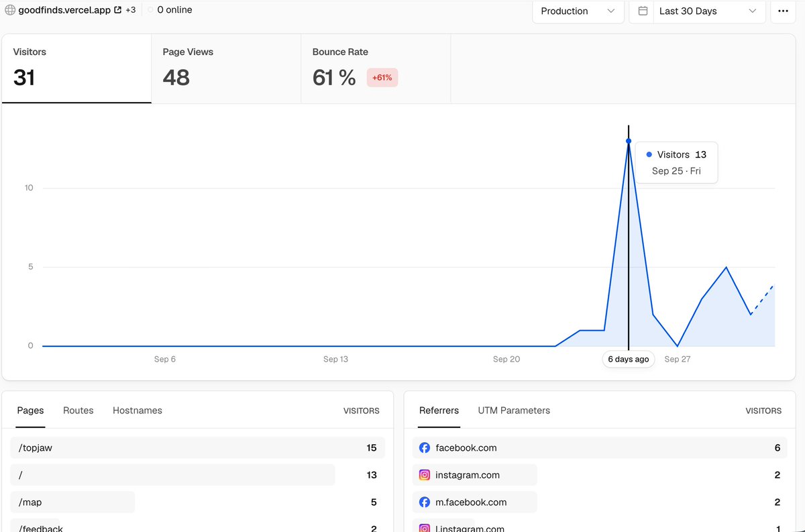This screenshot has height=532, width=805.
Task: Click the /map page row
Action: 197,502
